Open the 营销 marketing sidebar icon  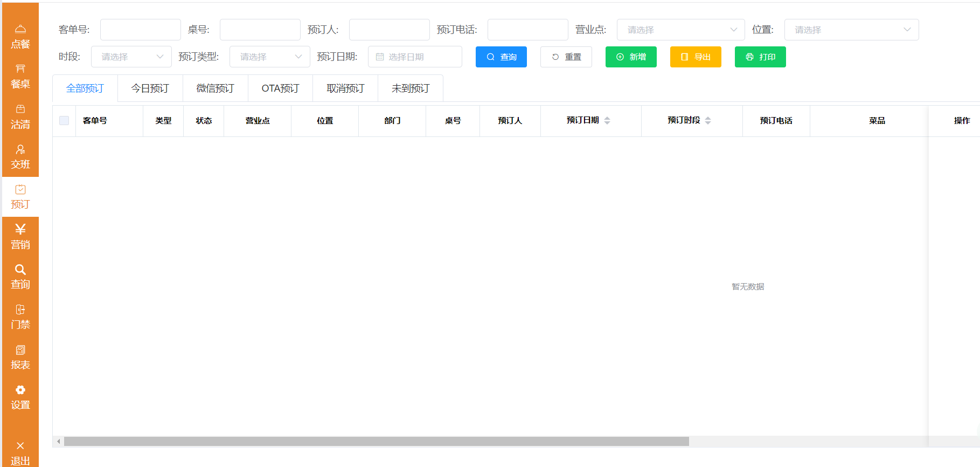(20, 237)
